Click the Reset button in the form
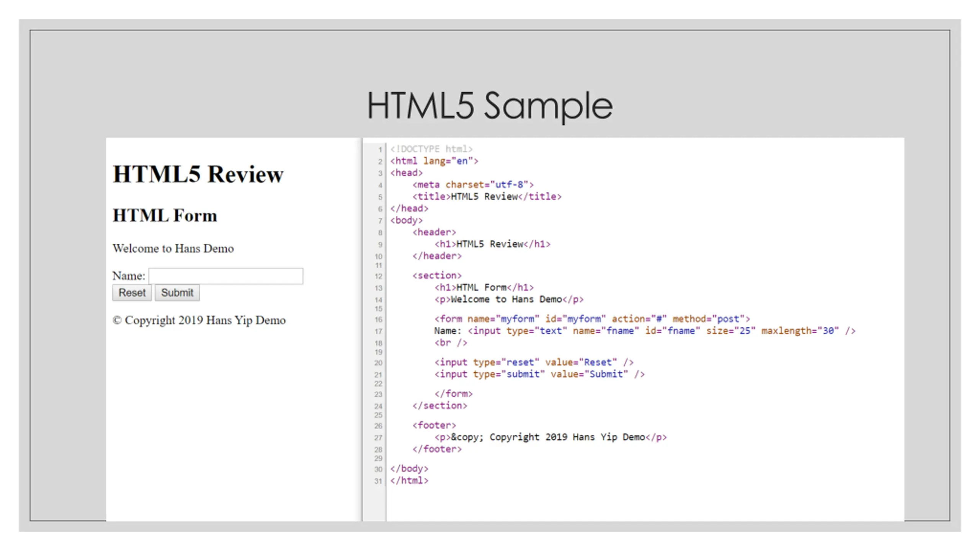 click(132, 293)
